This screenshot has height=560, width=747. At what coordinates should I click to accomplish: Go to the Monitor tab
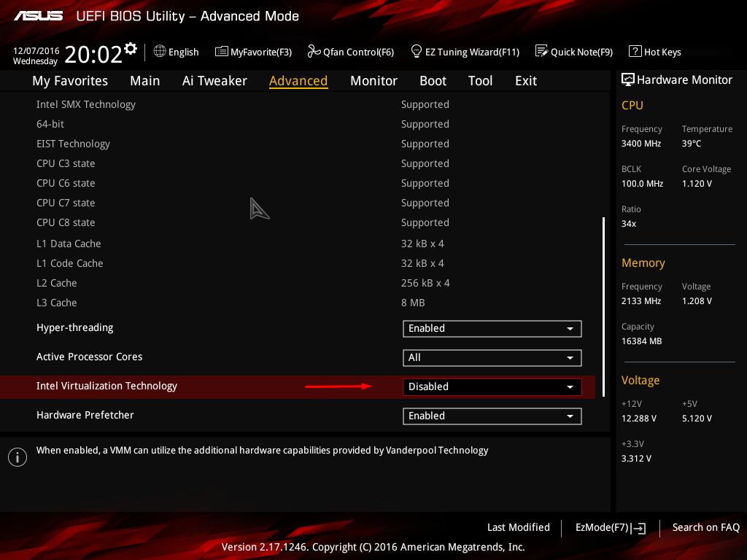pyautogui.click(x=373, y=81)
